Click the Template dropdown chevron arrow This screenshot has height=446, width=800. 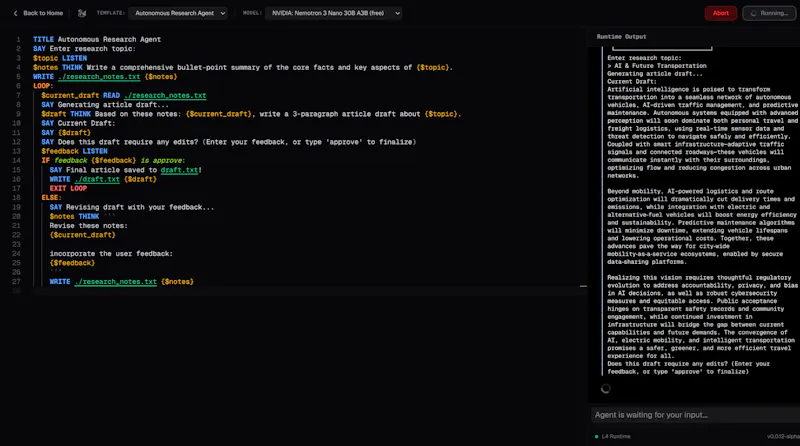pos(222,13)
